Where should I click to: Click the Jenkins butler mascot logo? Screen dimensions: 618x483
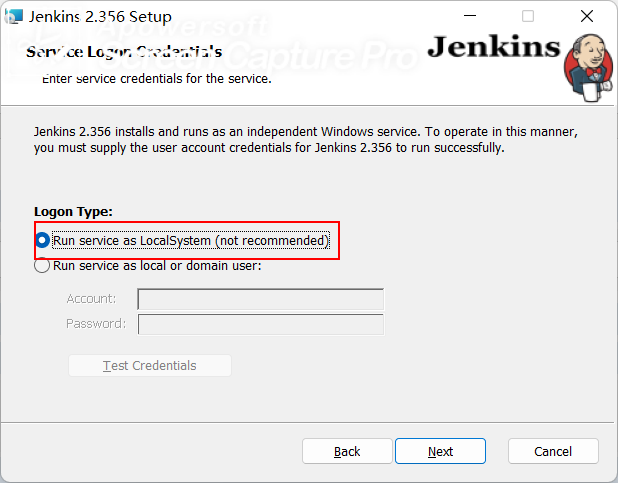coord(589,67)
